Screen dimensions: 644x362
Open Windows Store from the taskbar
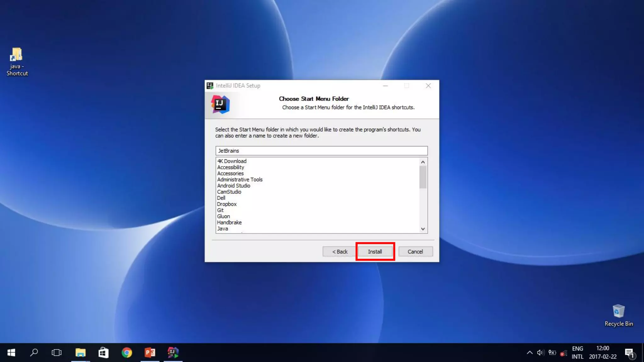(x=103, y=353)
